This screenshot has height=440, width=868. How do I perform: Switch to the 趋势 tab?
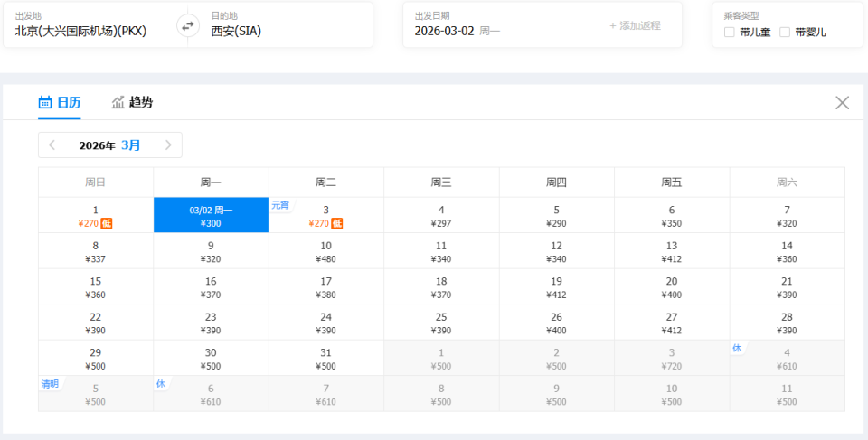click(x=140, y=103)
